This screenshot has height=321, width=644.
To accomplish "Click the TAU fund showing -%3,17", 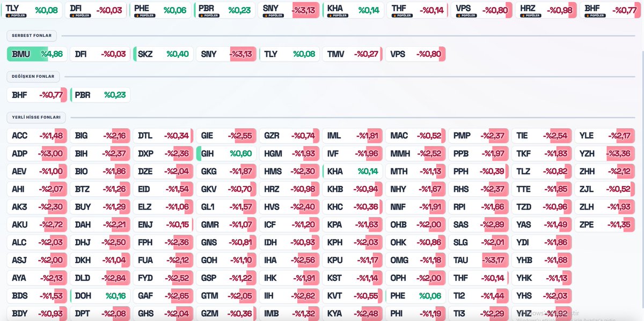I will [x=478, y=260].
